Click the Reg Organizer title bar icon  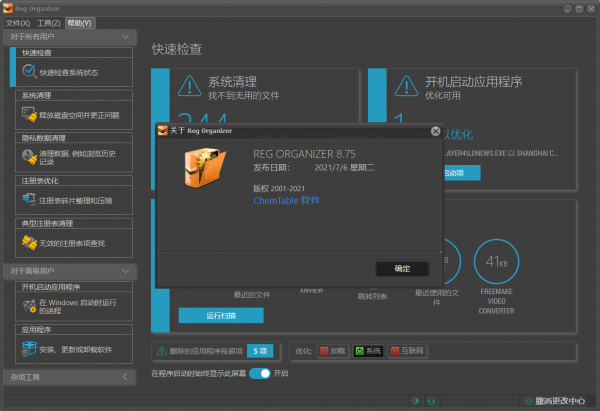coord(8,8)
